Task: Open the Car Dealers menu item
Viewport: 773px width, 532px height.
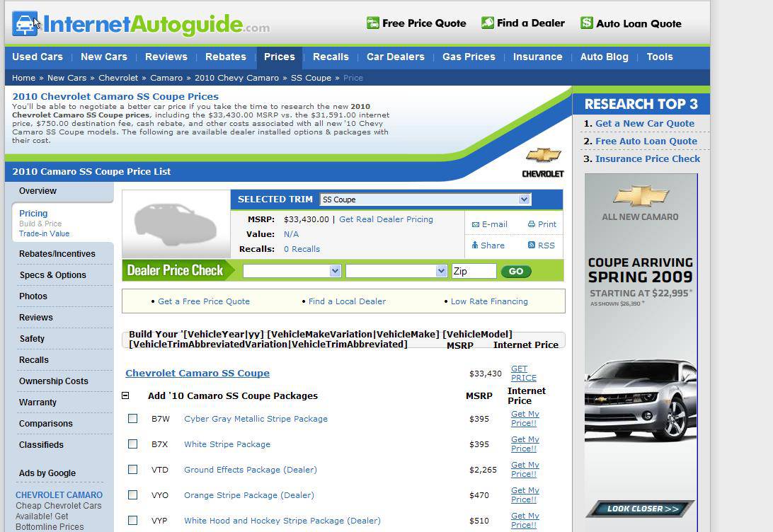Action: pyautogui.click(x=396, y=57)
